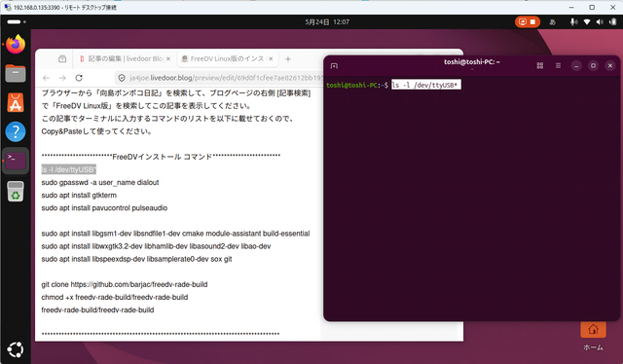Click the Activities indicator in the top bar
Screen dimensions: 623x364
(17, 21)
